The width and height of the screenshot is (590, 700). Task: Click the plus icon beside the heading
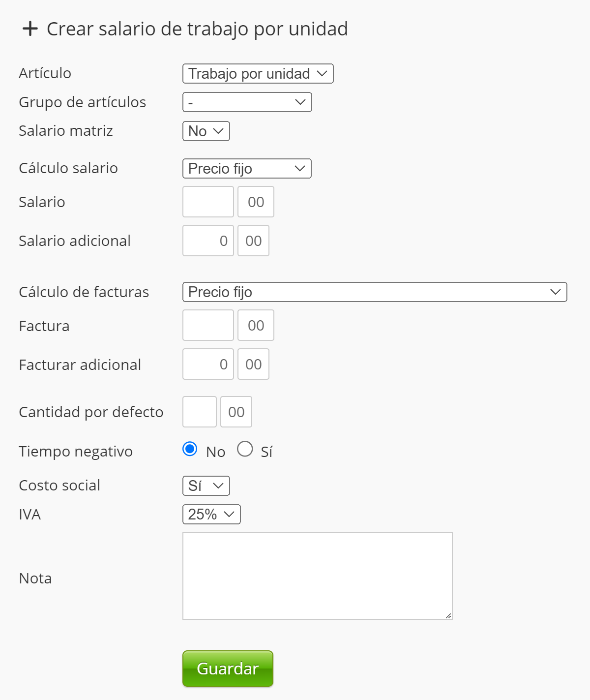pos(30,29)
